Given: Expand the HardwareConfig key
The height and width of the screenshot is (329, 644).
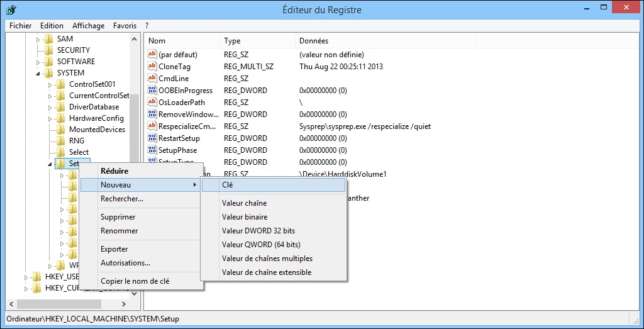Looking at the screenshot, I should coord(50,119).
